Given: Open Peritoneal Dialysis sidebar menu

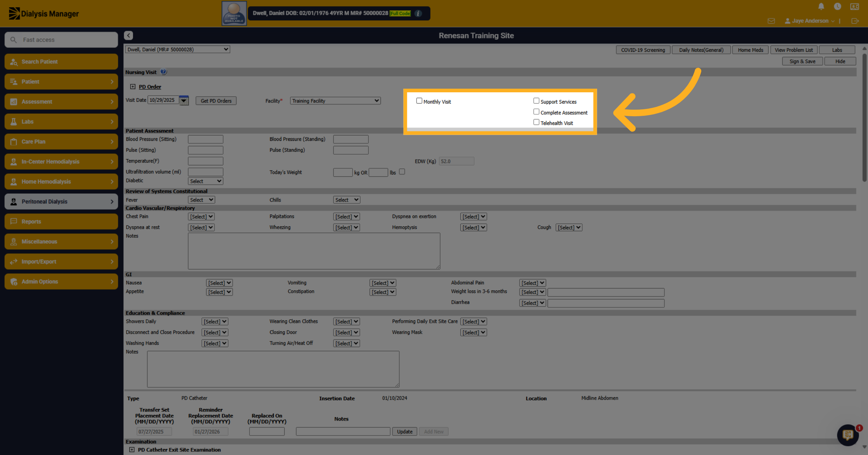Looking at the screenshot, I should point(61,202).
